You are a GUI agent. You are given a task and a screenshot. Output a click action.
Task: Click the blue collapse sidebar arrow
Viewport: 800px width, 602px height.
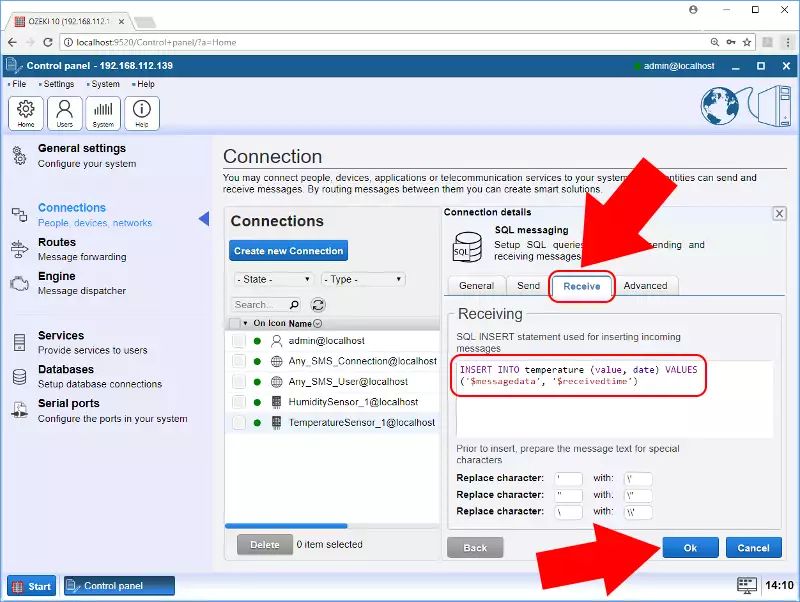point(204,218)
